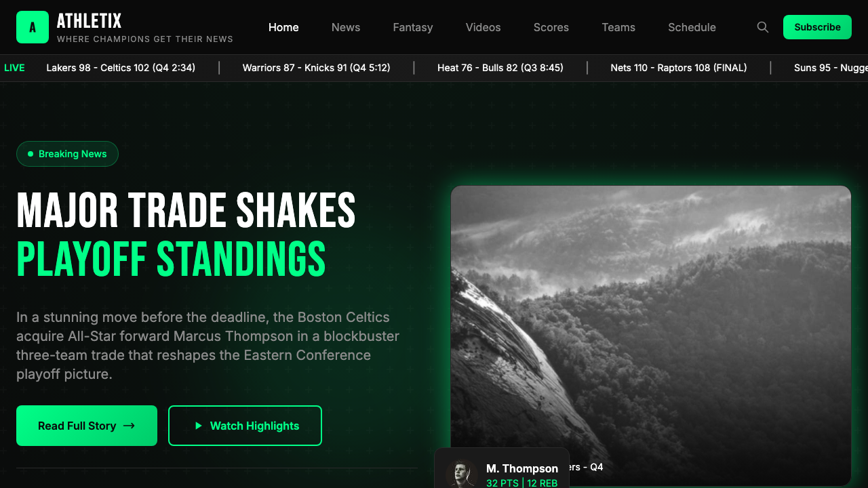The image size is (868, 488).
Task: Click the Watch Highlights button
Action: click(x=245, y=426)
